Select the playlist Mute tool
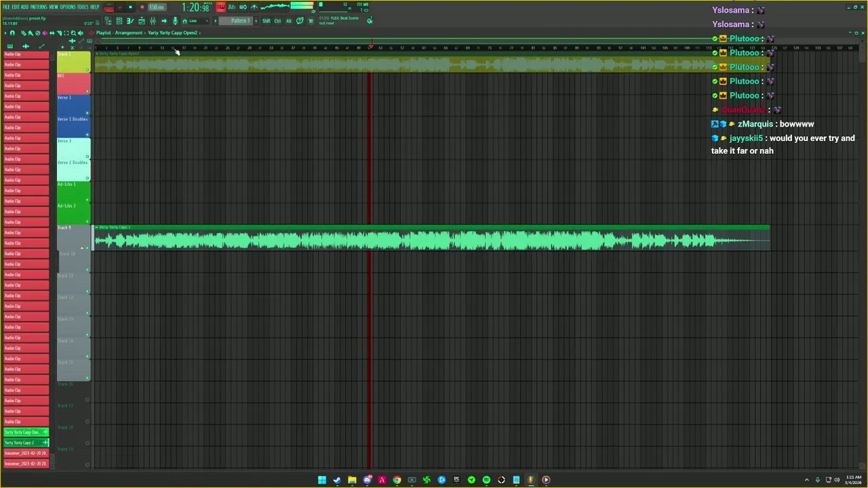This screenshot has height=488, width=868. [x=45, y=33]
